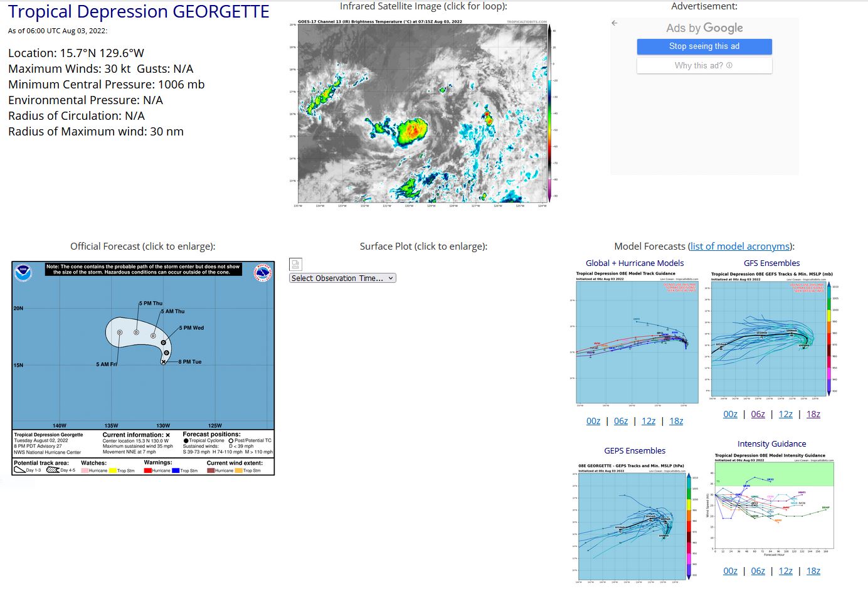Select 18z run under Global + Hurricane Models

tap(676, 421)
